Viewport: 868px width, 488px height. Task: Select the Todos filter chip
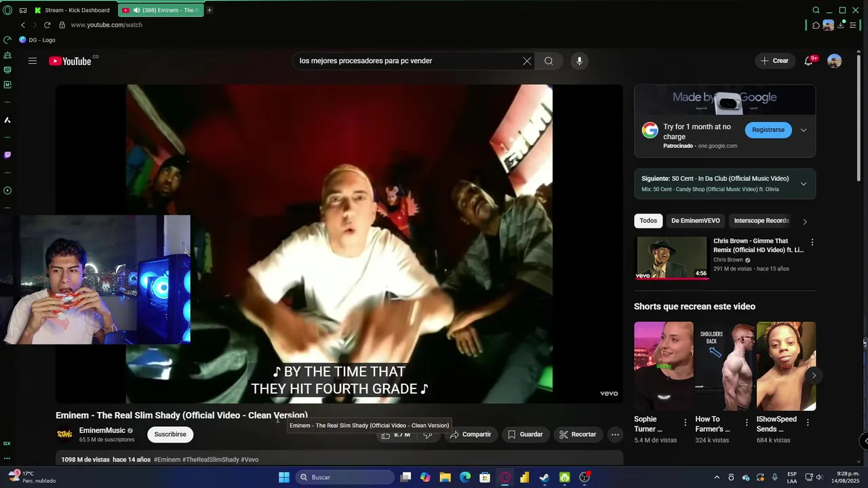tap(648, 221)
